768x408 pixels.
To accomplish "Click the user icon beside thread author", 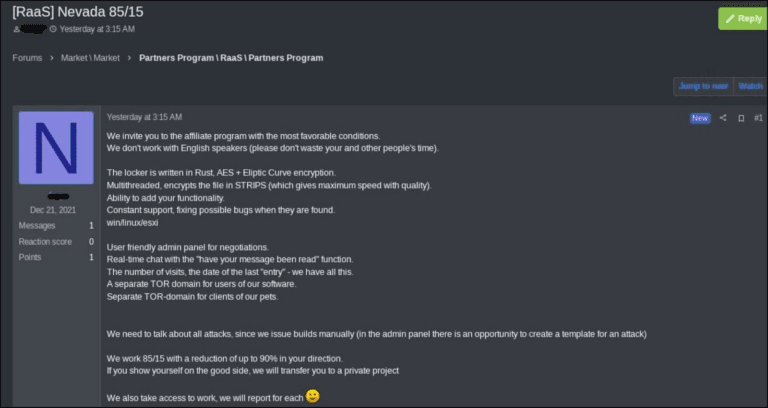I will point(15,28).
